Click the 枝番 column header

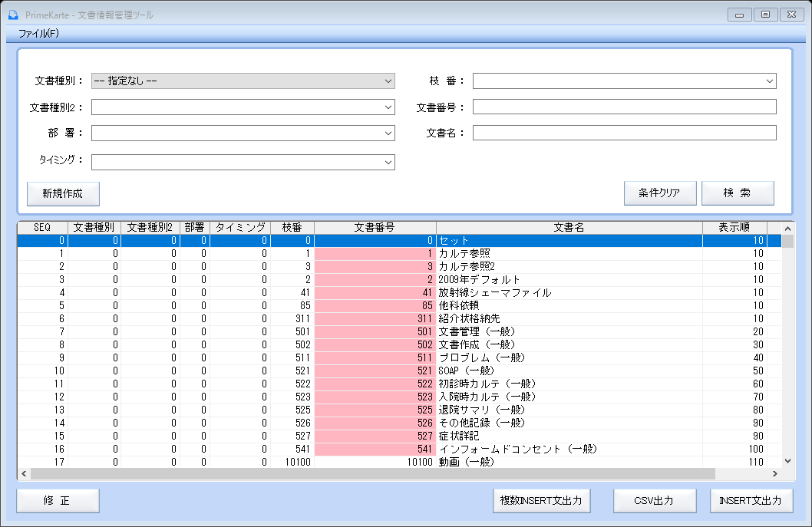coord(292,228)
